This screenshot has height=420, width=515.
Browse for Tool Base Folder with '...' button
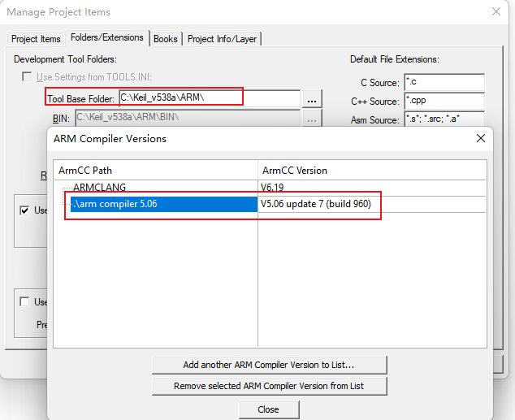point(313,98)
